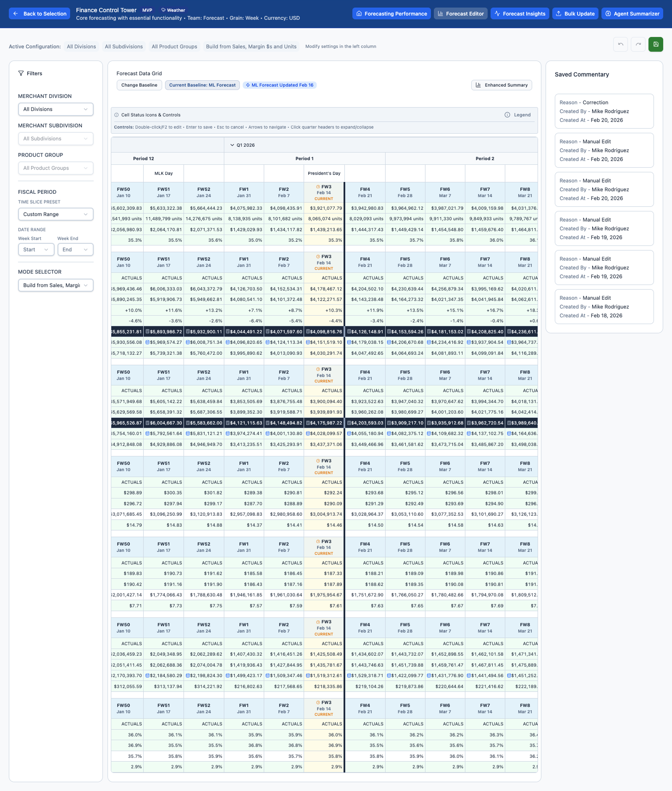Open Agent Summarizer via its globe icon
Screen dimensions: 672x791
click(608, 13)
